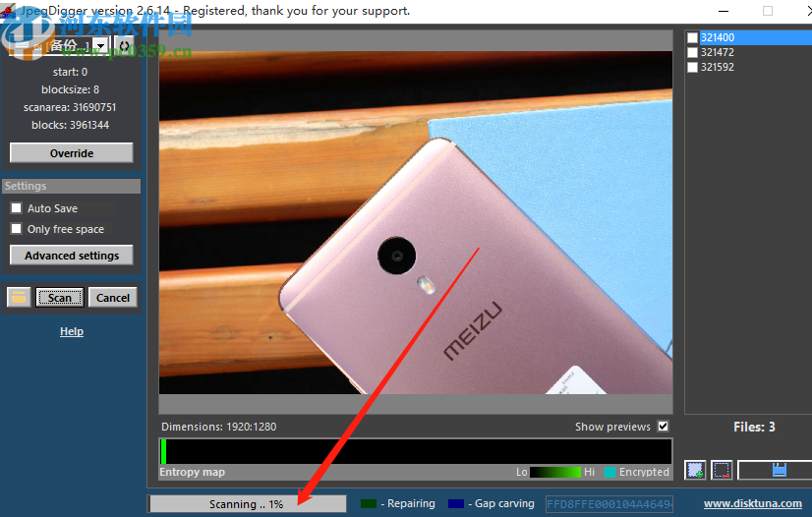Viewport: 812px width, 517px height.
Task: Click the Entropy map label
Action: (192, 472)
